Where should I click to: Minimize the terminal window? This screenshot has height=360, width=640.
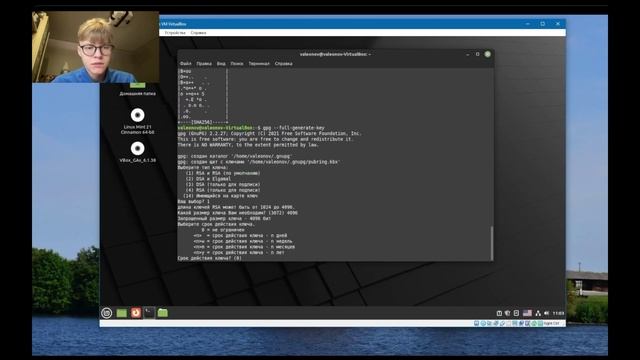(x=468, y=54)
